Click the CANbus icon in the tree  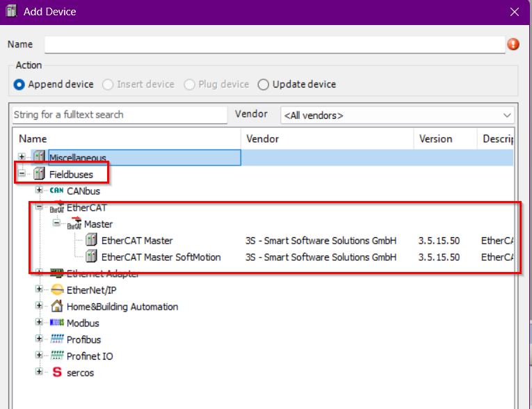[x=57, y=191]
